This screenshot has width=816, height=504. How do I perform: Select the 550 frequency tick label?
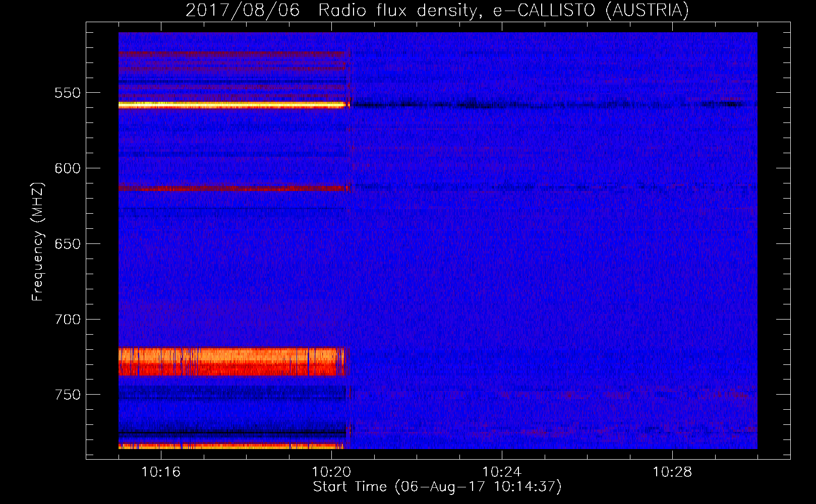(x=68, y=93)
